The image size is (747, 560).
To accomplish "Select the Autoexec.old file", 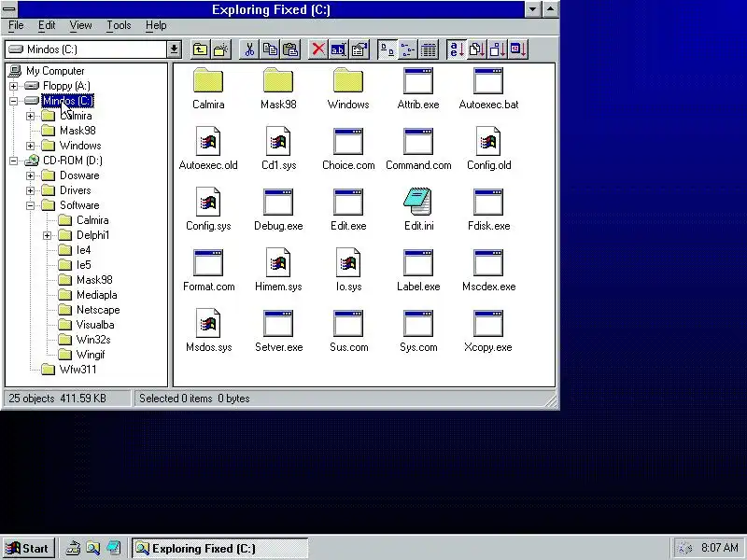I will 208,148.
